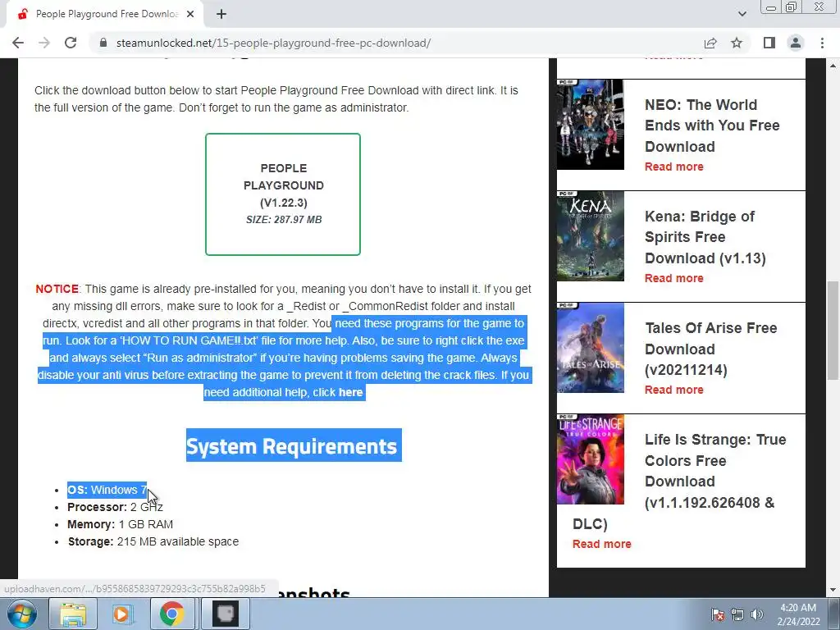Open Life is Strange cover thumbnail
840x630 pixels.
(591, 459)
